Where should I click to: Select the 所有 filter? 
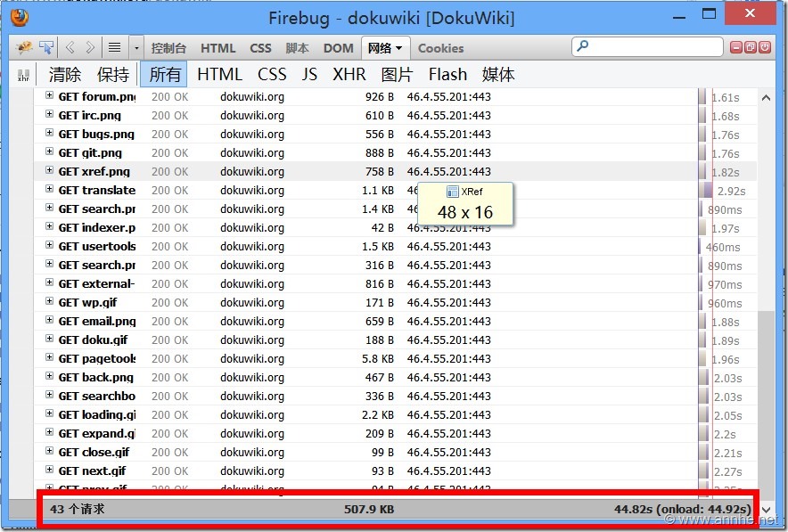click(x=165, y=75)
